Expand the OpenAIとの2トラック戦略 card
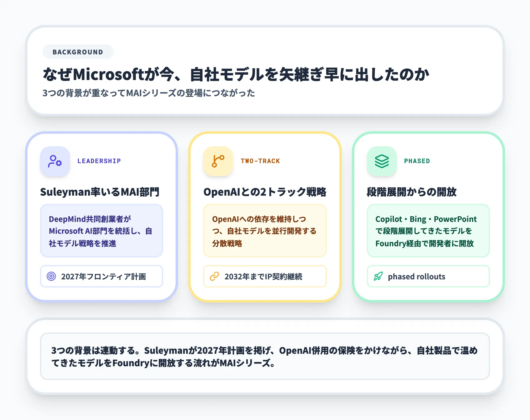Viewport: 530px width, 420px height. point(265,216)
